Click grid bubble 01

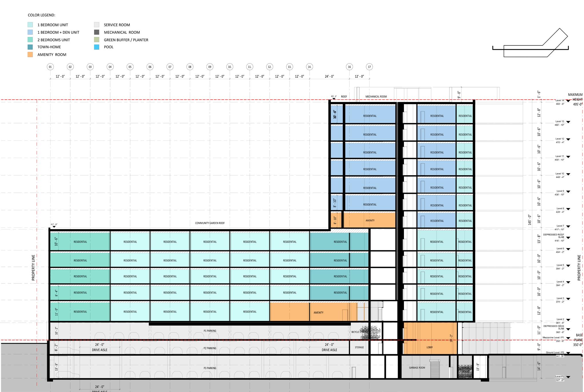point(50,67)
